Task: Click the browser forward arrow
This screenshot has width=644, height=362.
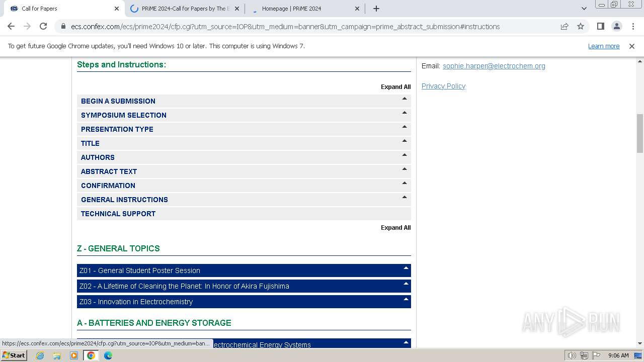Action: coord(27,26)
